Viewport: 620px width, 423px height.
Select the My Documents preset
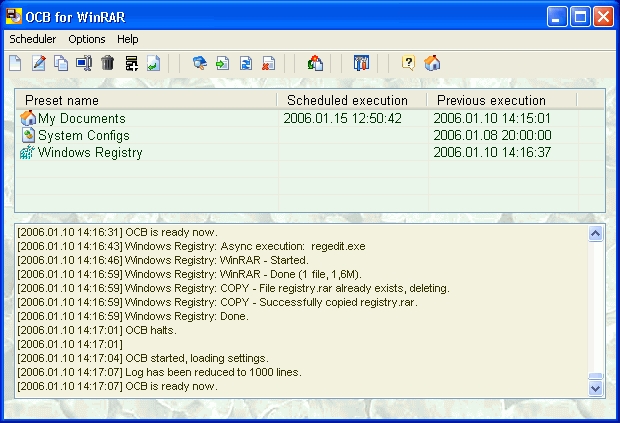pos(81,119)
